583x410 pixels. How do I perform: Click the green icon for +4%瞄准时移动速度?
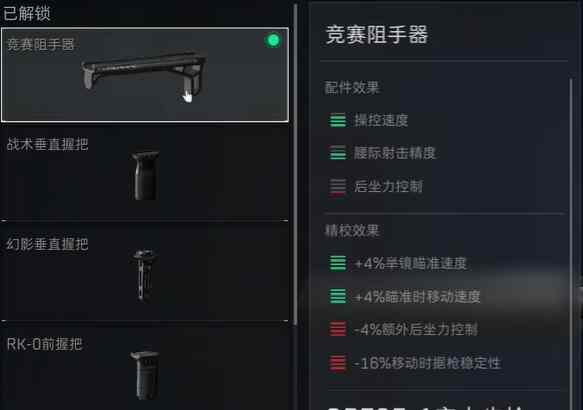[338, 296]
